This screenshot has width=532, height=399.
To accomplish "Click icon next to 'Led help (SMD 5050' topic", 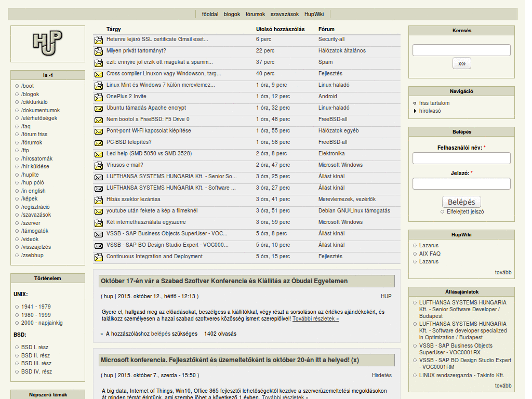I will click(x=99, y=154).
